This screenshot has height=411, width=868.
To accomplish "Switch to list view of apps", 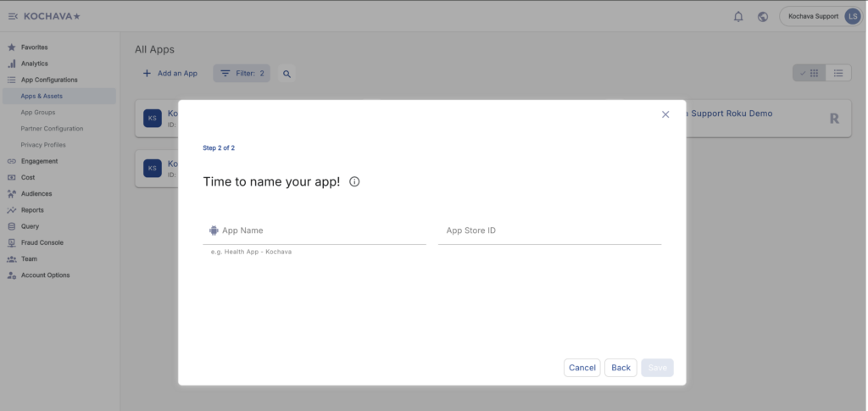I will click(837, 73).
